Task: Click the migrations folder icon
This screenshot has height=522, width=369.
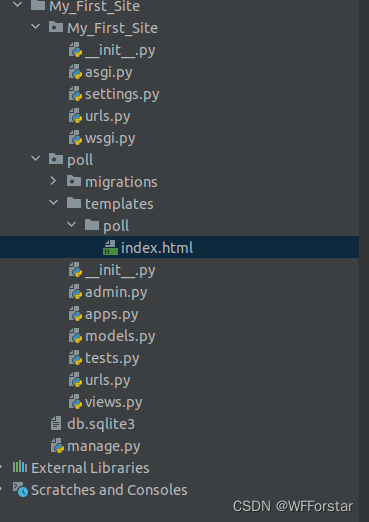Action: click(74, 181)
